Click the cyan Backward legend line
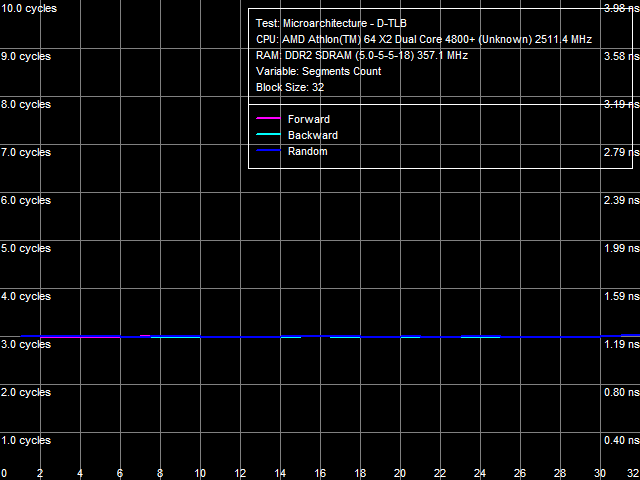The width and height of the screenshot is (640, 480). click(266, 135)
